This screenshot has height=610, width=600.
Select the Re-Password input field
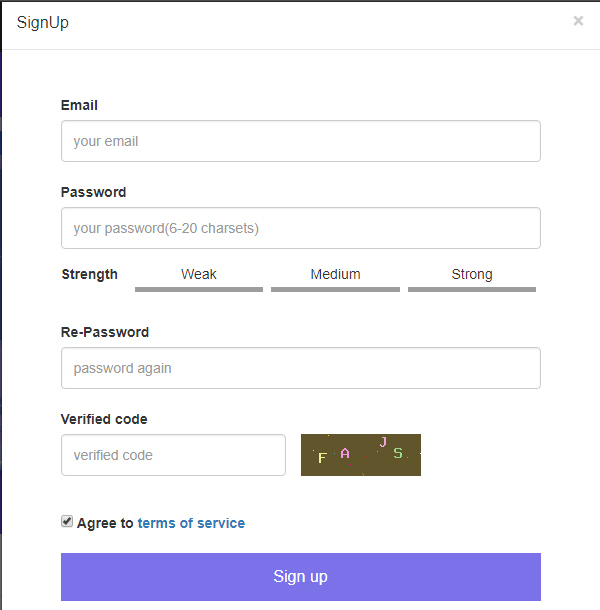point(300,368)
